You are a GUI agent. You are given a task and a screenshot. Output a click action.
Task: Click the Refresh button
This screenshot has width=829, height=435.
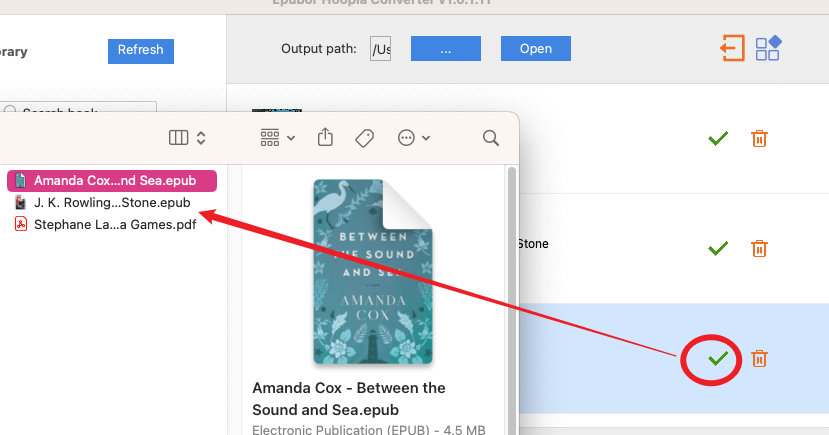coord(141,51)
